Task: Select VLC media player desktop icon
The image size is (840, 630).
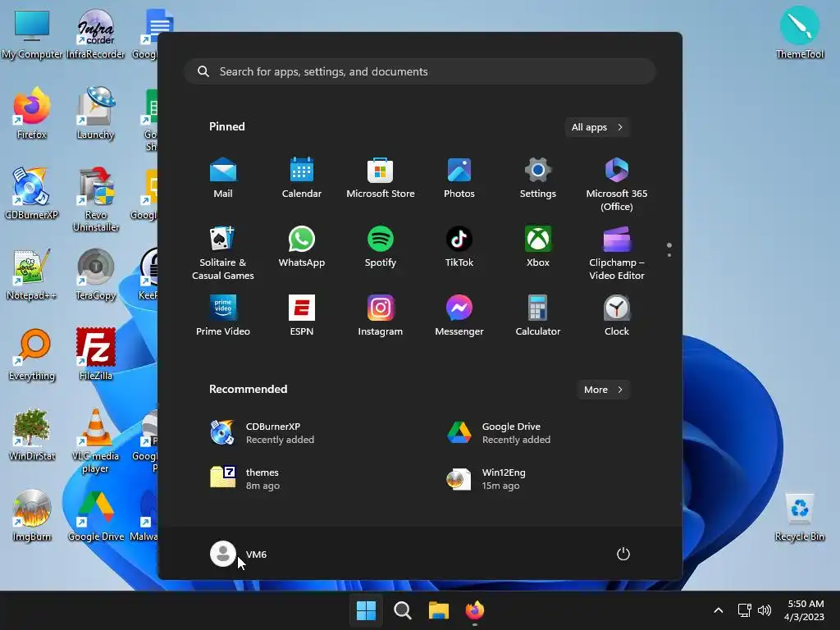Action: [x=96, y=441]
